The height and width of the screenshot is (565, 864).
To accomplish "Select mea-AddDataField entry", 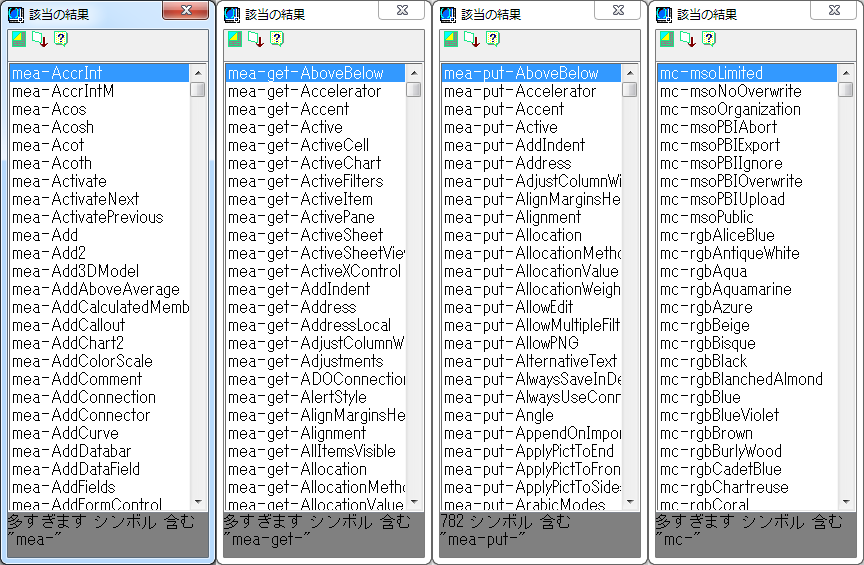I will tap(99, 469).
